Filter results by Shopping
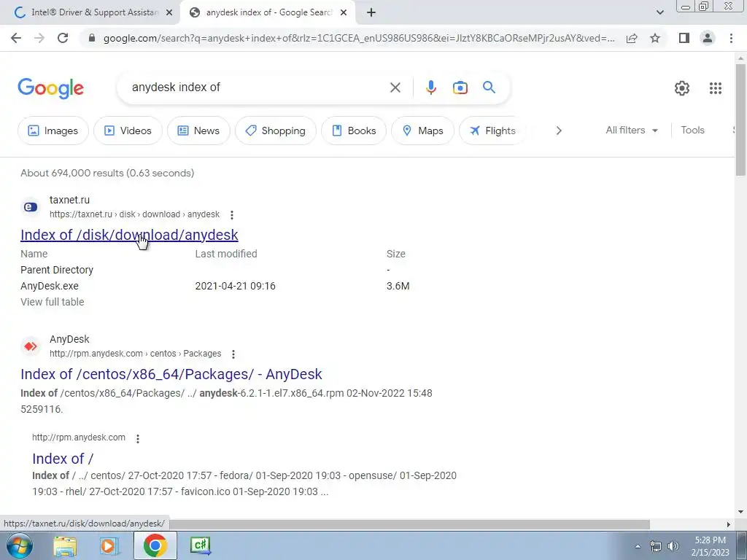The image size is (747, 560). click(275, 131)
